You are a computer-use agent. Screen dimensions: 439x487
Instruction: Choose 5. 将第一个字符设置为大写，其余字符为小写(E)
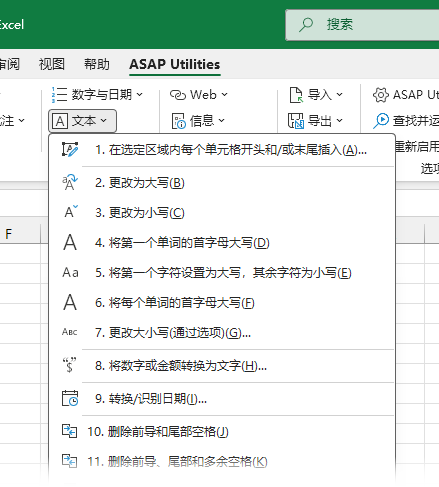[222, 272]
